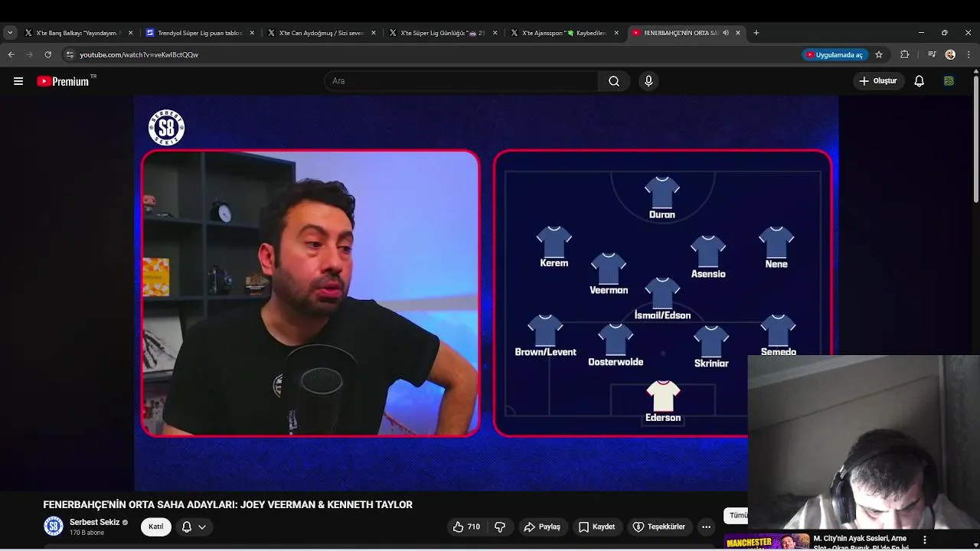This screenshot has height=551, width=980.
Task: Go forward with browser forward arrow
Action: coord(29,54)
